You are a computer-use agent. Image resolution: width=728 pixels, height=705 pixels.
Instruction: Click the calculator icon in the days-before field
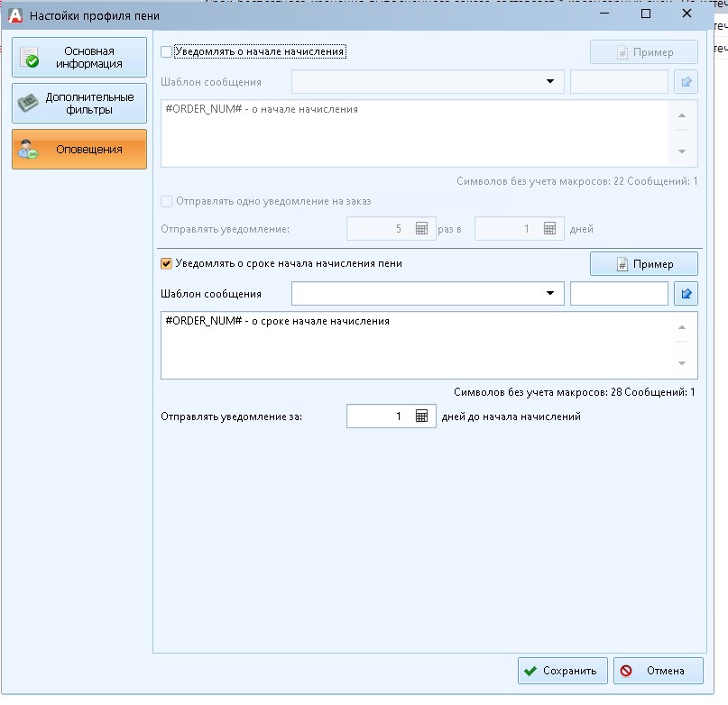click(421, 417)
